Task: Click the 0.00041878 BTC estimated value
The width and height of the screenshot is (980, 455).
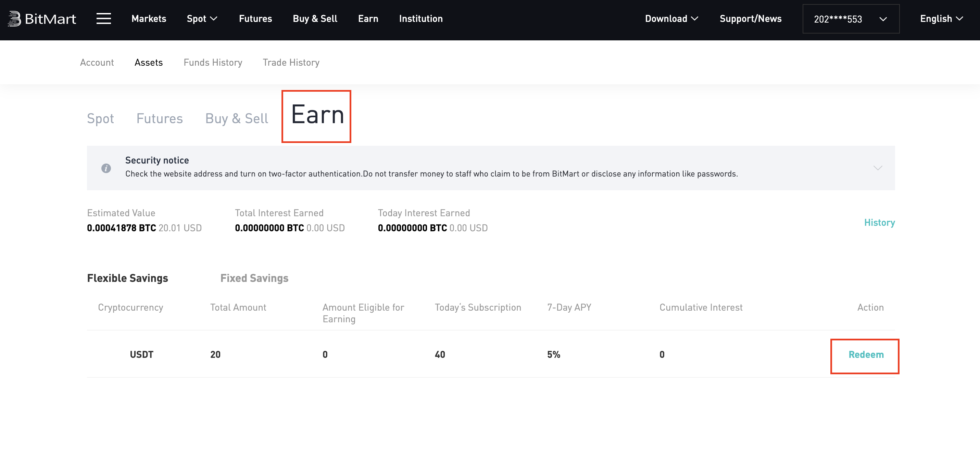Action: tap(121, 228)
